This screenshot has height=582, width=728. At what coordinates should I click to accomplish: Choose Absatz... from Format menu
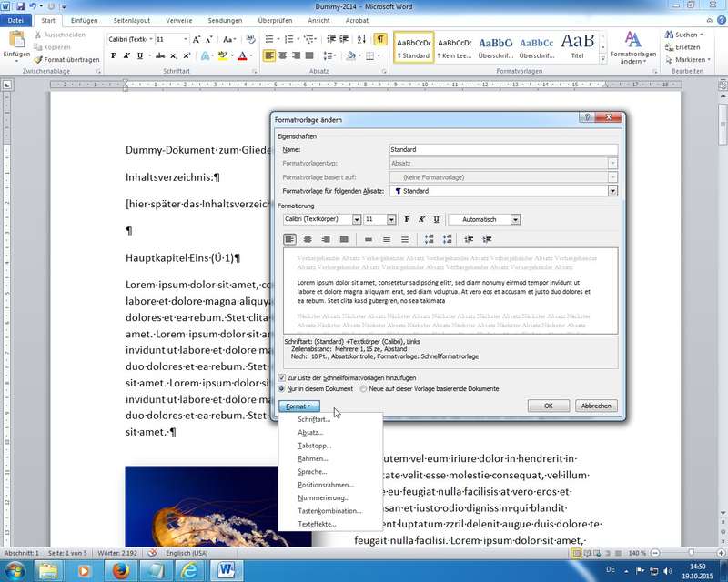tap(310, 432)
